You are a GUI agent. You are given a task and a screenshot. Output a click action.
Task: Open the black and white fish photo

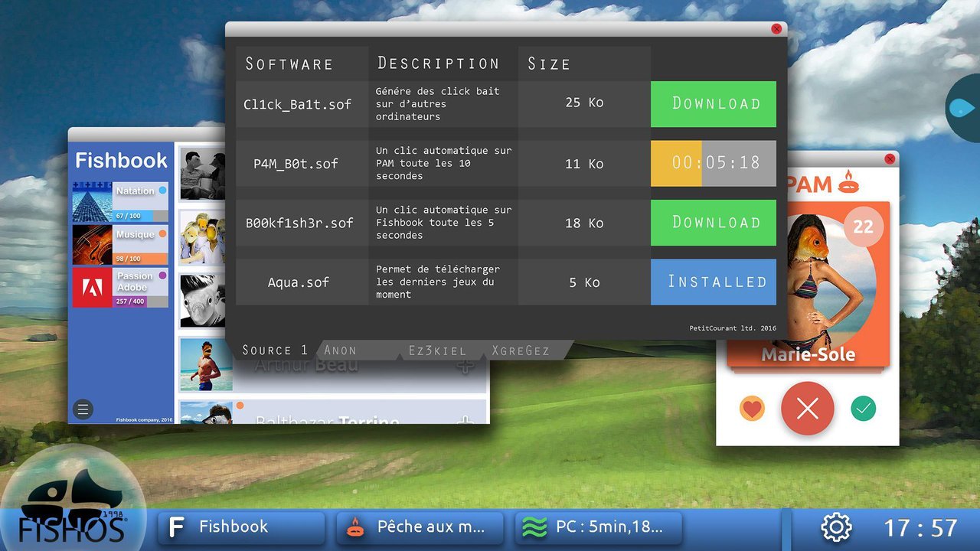(x=203, y=302)
